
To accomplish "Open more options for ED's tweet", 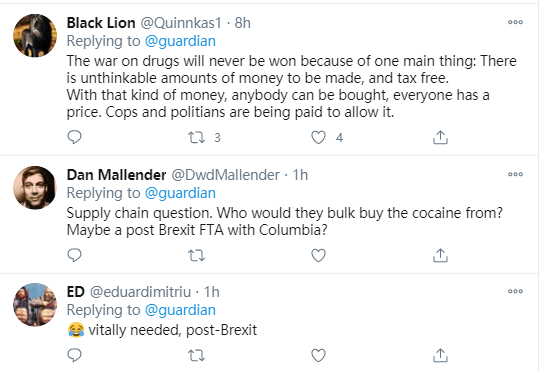I will coord(515,291).
